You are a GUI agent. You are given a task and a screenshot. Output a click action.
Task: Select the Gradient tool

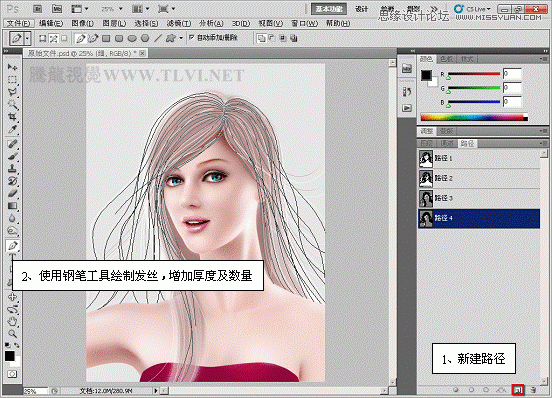point(12,206)
